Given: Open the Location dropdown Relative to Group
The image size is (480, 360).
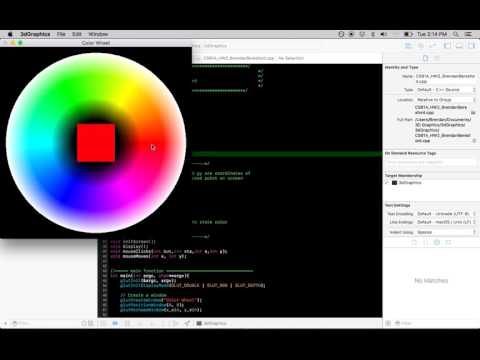Looking at the screenshot, I should tap(445, 100).
